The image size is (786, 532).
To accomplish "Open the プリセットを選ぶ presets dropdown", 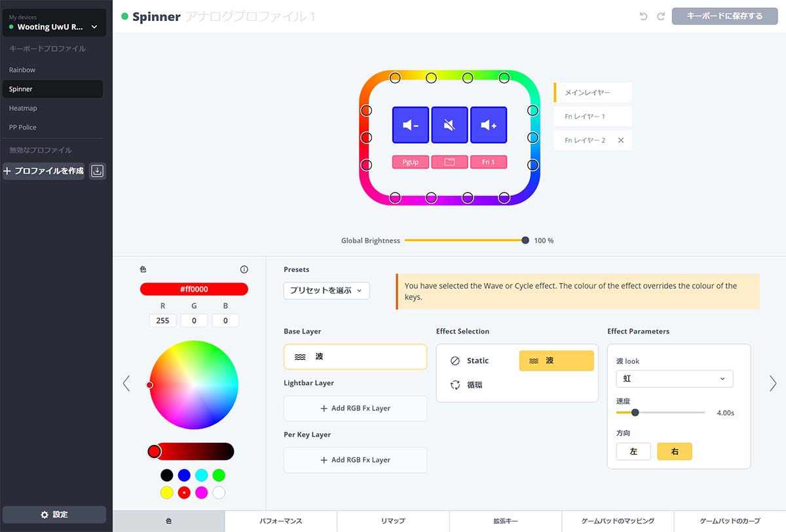I will pyautogui.click(x=326, y=291).
